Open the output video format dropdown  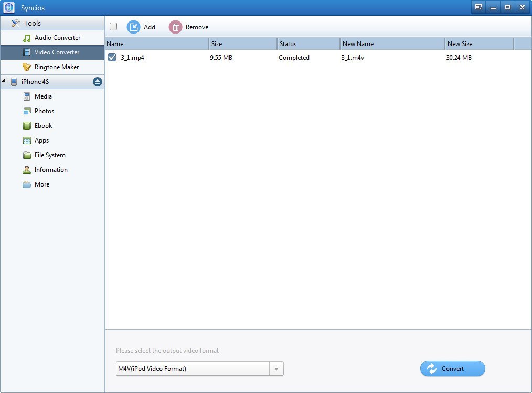pyautogui.click(x=276, y=368)
